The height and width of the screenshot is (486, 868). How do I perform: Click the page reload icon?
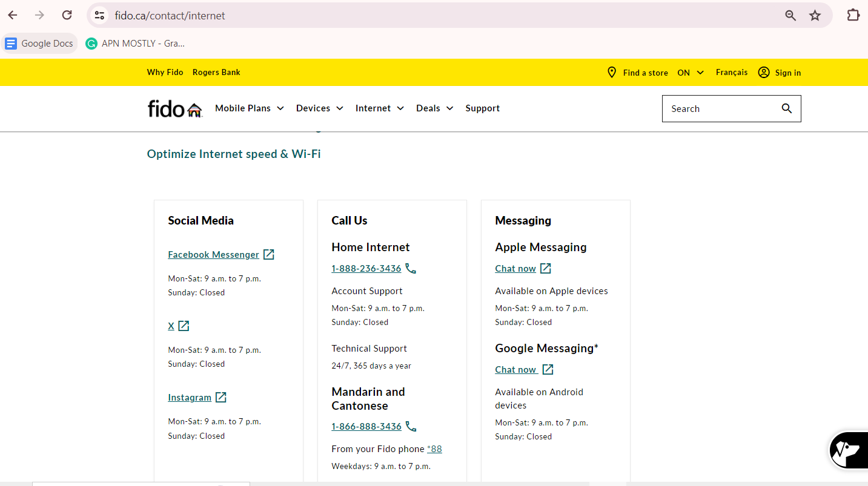pos(67,15)
